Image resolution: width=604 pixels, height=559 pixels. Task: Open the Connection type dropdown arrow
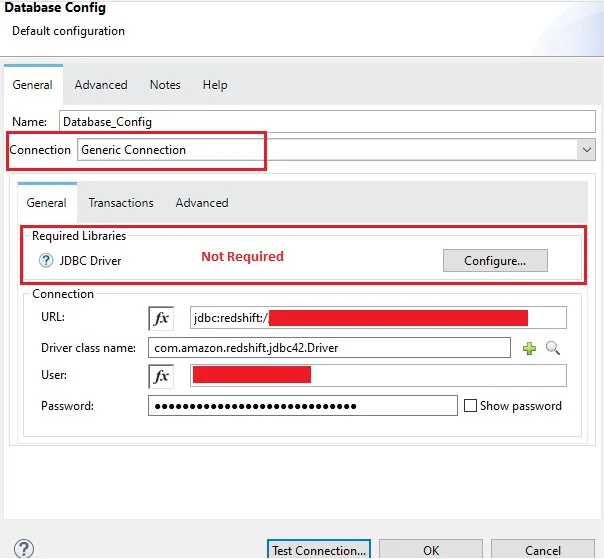pos(586,150)
